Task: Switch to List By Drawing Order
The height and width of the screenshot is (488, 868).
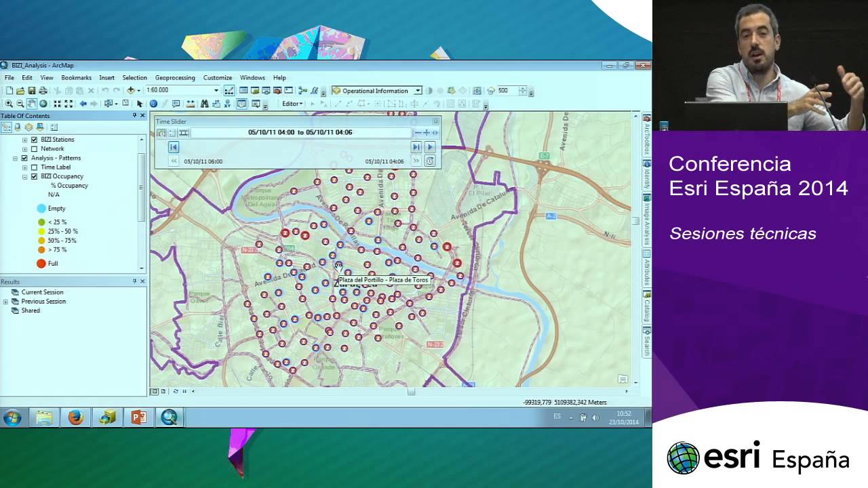Action: (7, 127)
